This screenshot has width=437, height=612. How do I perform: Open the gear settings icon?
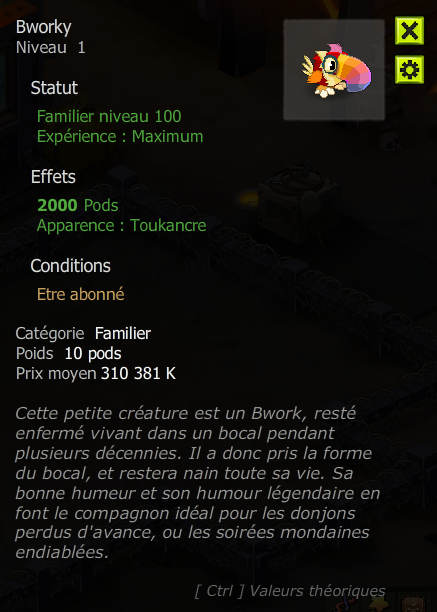409,69
